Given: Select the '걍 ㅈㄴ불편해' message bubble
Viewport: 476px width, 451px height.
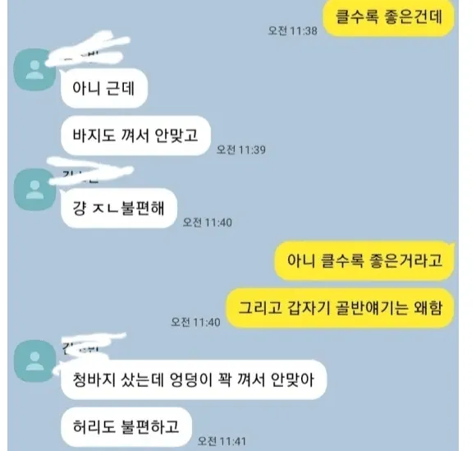Looking at the screenshot, I should (119, 208).
